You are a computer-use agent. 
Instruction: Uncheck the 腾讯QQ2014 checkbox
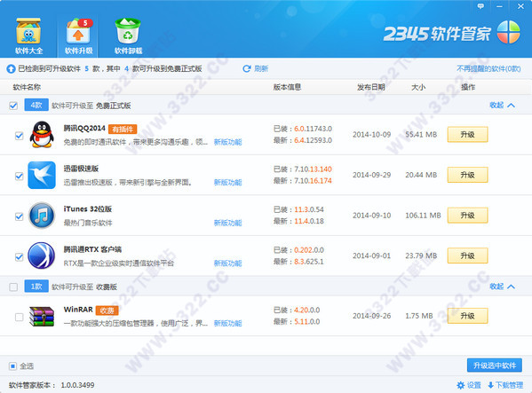20,136
